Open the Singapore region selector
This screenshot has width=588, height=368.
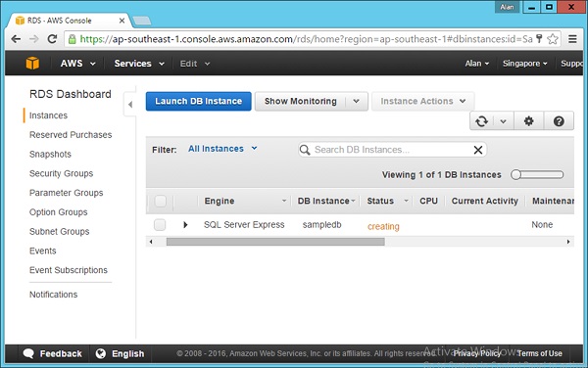pyautogui.click(x=524, y=64)
